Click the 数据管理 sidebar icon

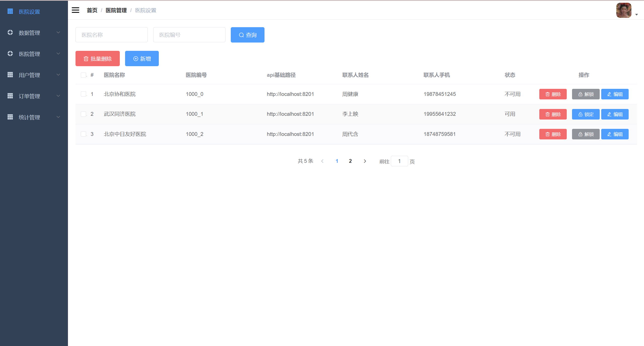click(x=10, y=32)
